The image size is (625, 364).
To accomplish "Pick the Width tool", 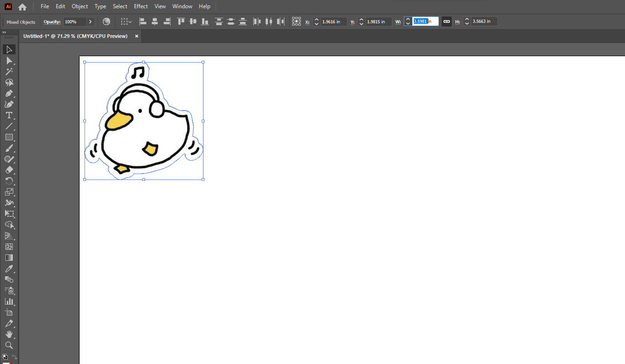I will [x=9, y=203].
